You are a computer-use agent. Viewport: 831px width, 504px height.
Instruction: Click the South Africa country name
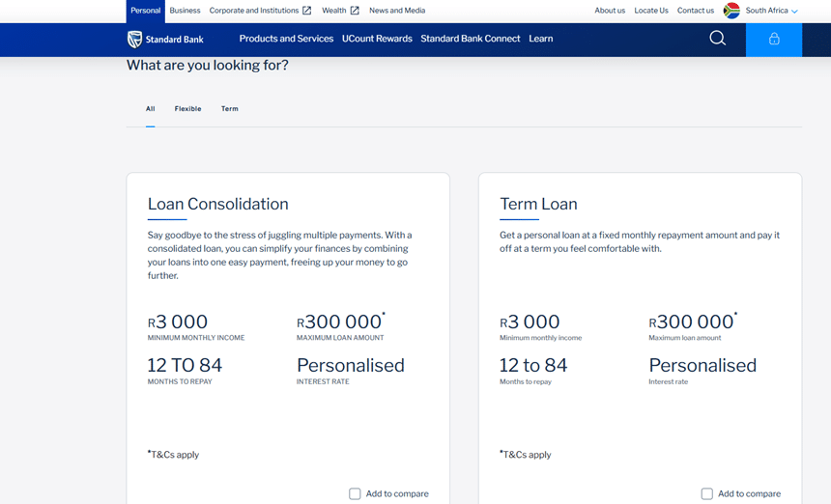point(766,11)
